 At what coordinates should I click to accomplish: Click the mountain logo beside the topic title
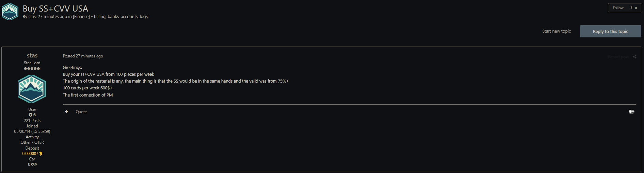10,12
